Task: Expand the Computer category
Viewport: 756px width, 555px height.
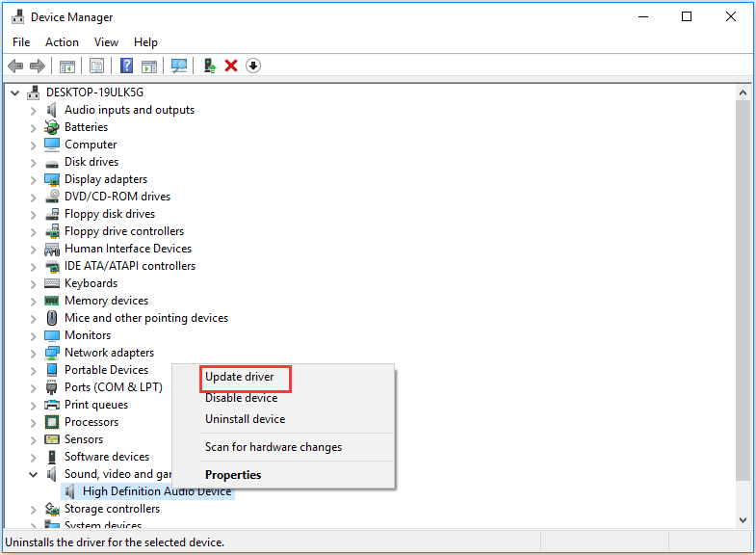Action: click(x=33, y=145)
